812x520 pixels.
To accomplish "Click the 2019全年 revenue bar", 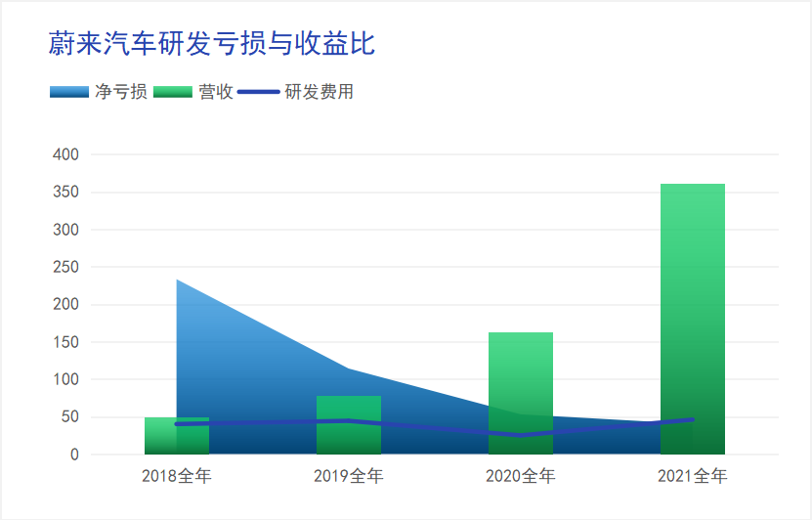I will point(349,425).
